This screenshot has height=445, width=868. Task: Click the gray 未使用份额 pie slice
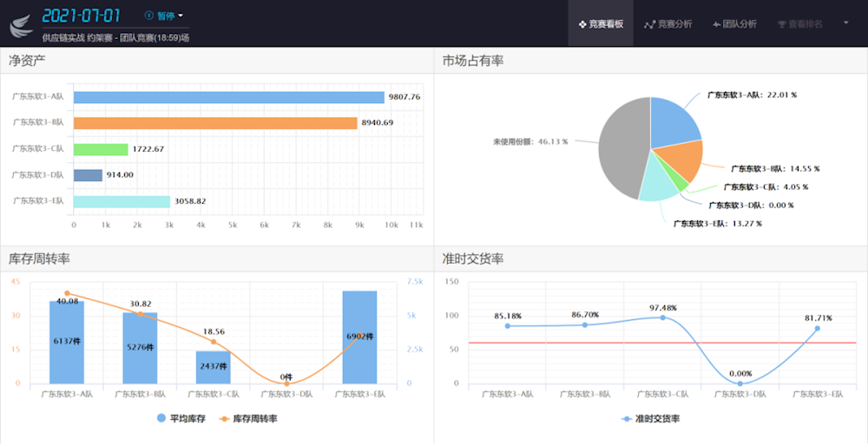tap(621, 147)
